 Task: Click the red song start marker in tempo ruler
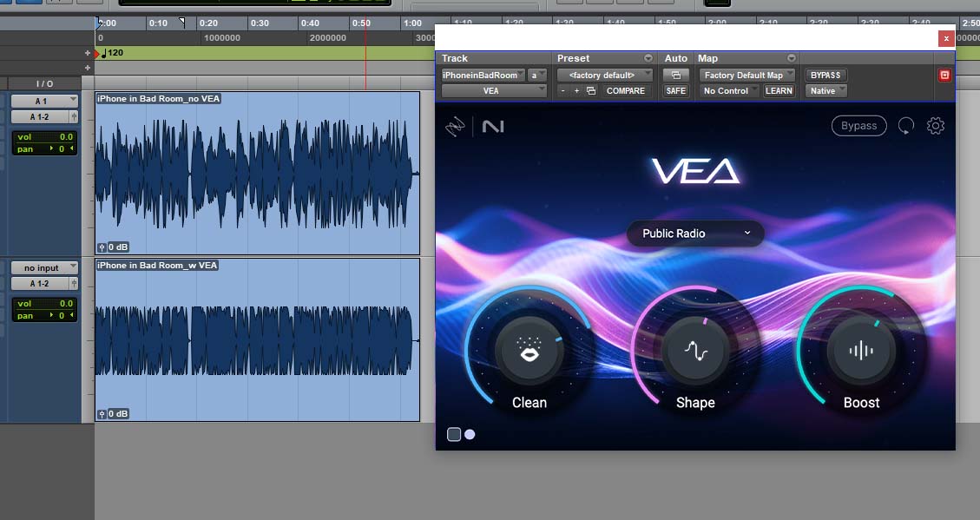tap(97, 54)
